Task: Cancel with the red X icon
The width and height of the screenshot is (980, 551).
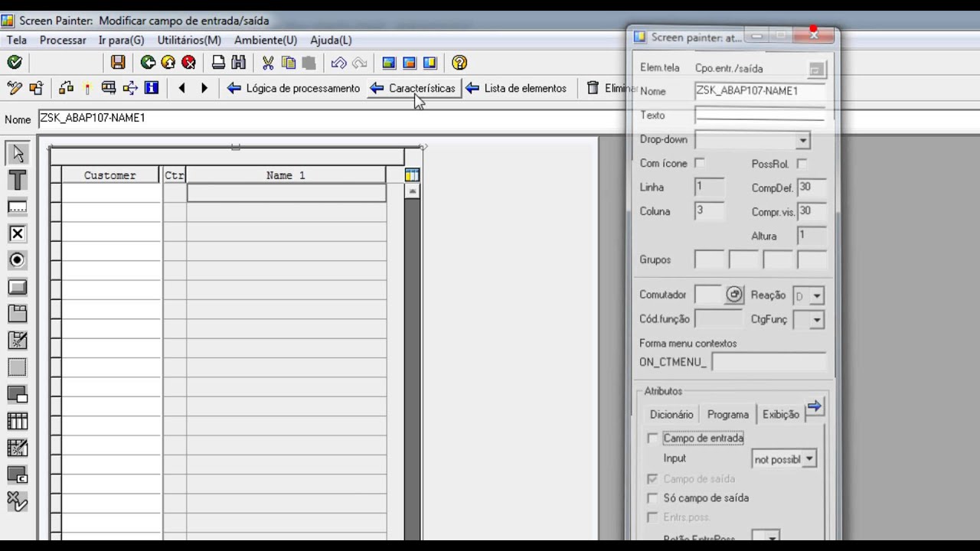Action: pyautogui.click(x=188, y=63)
